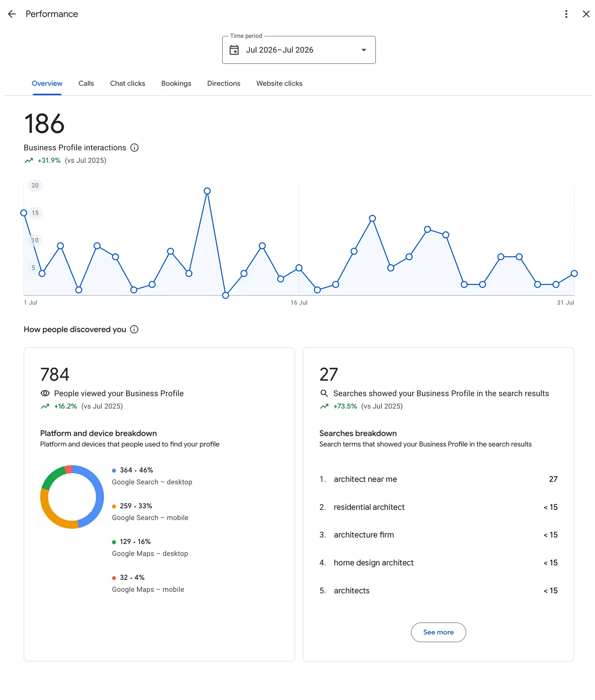Click the orange legend dot for 259 · 33%
595x700 pixels.
114,506
